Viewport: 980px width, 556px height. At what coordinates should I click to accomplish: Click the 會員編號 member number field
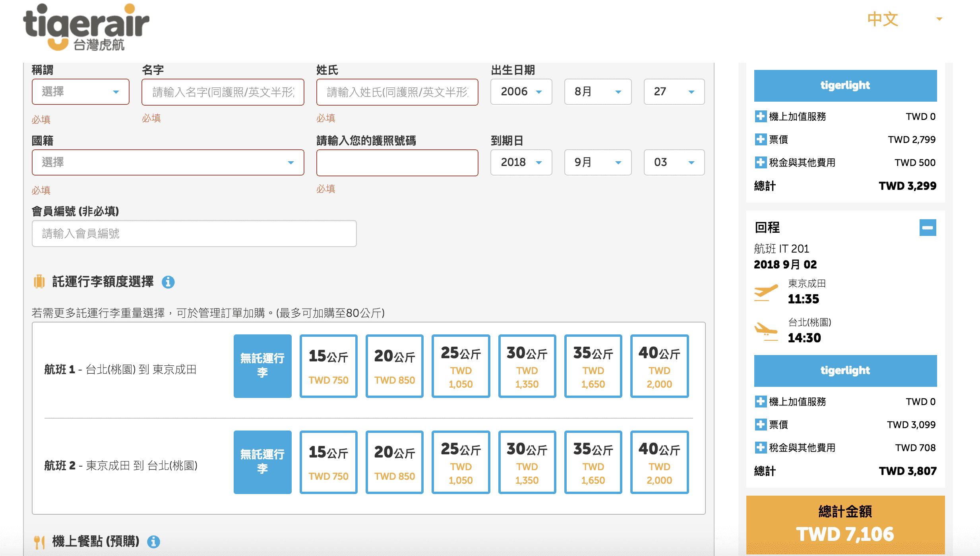194,234
